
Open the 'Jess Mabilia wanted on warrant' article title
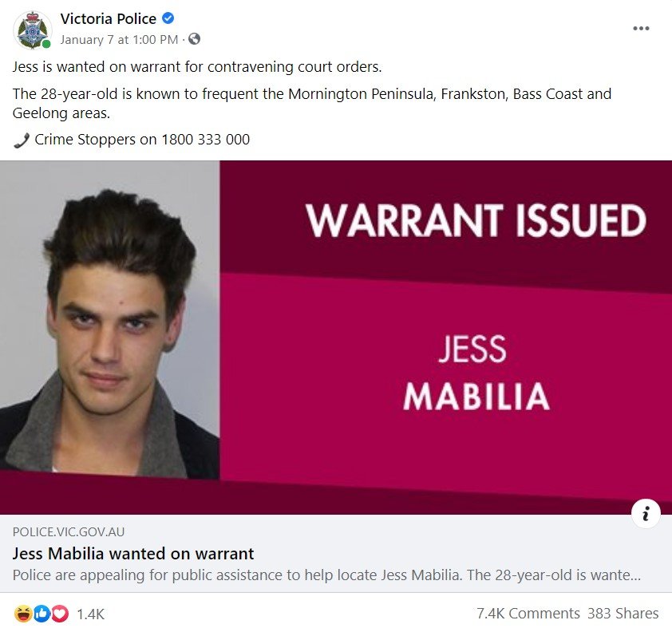pyautogui.click(x=133, y=554)
